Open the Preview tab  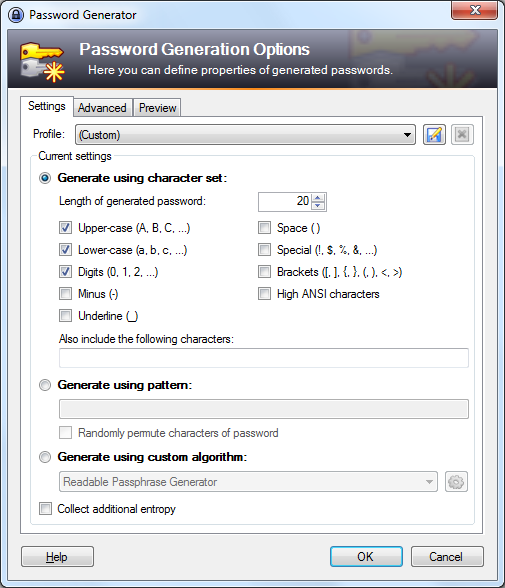tap(157, 108)
